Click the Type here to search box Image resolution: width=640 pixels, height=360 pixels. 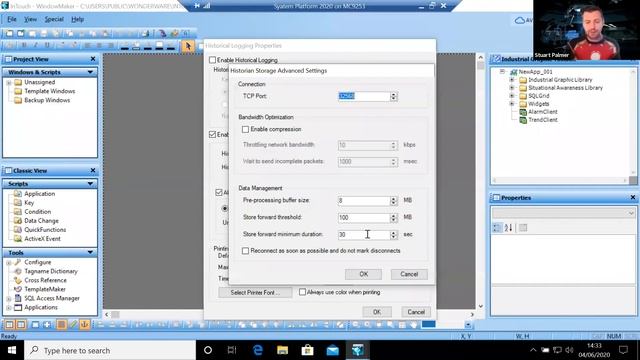point(111,350)
